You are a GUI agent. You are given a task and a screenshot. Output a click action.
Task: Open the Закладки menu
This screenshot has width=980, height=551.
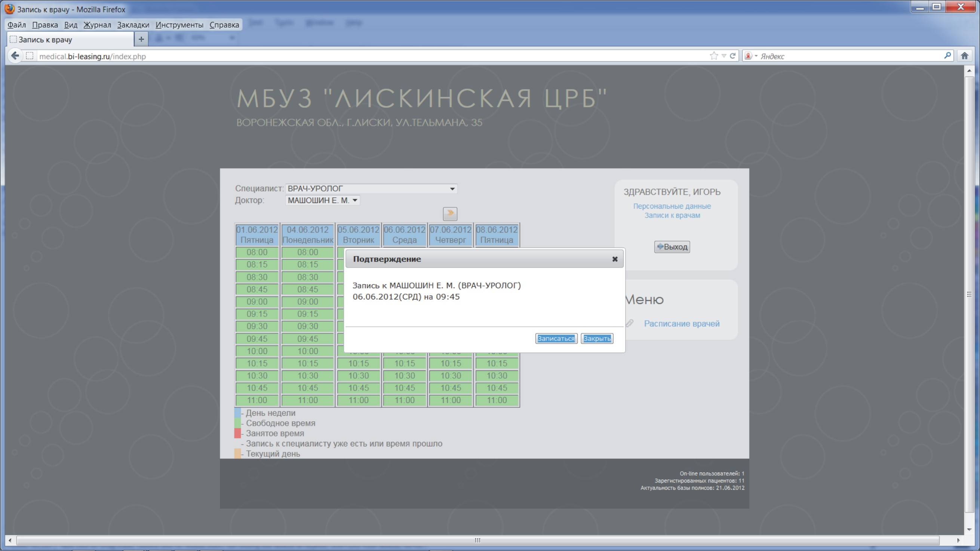click(133, 25)
